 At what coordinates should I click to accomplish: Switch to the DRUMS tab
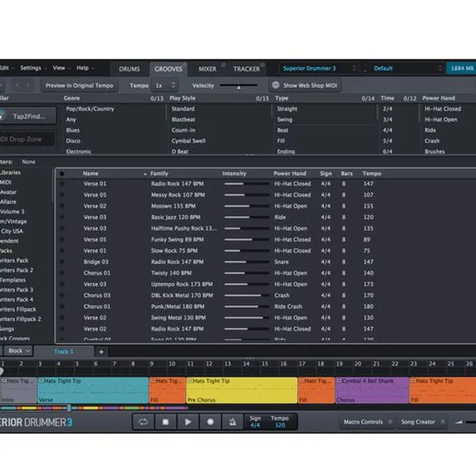coord(130,69)
